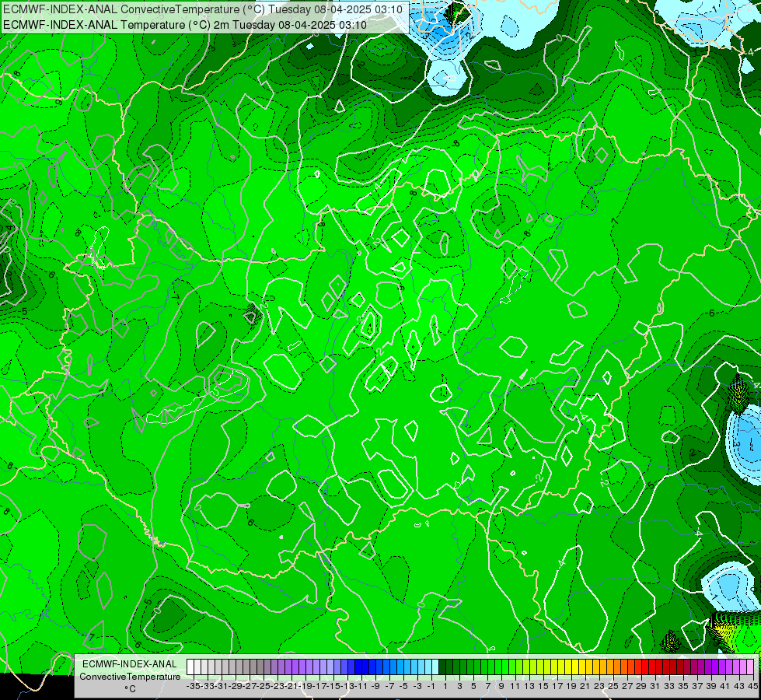Screen dimensions: 761x700
Task: Click the 37 legend scale label
Action: point(697,686)
